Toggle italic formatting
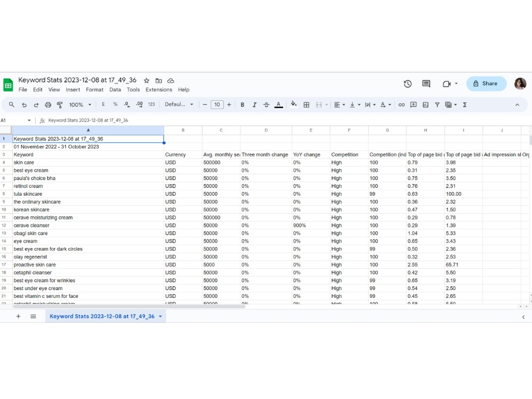Screen dimensions: 532x399 click(254, 105)
